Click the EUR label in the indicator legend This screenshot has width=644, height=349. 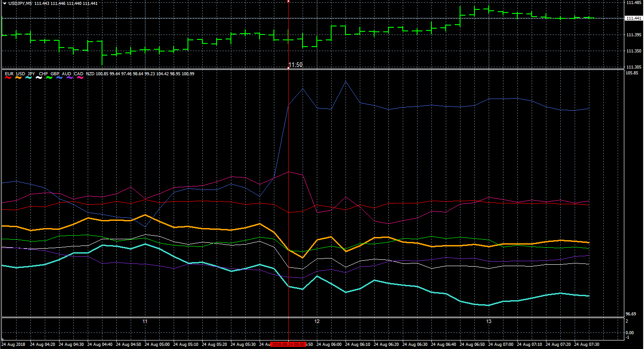[x=9, y=73]
